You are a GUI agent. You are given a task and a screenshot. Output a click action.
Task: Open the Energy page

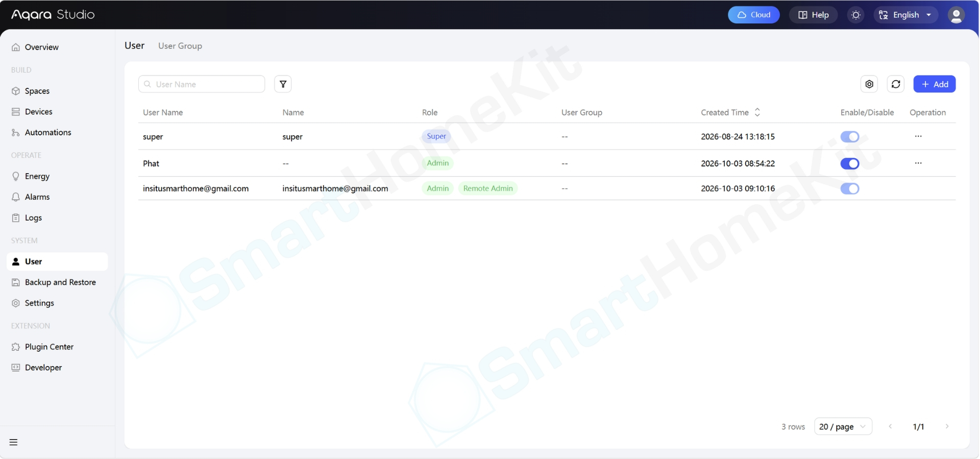click(x=57, y=176)
